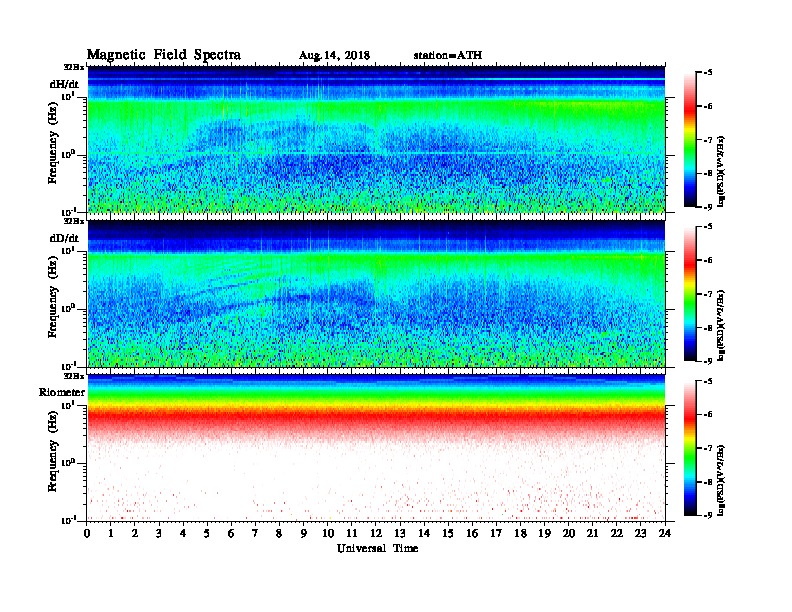Click the "32Hz" tick label above dD/dt
Viewport: 792px width, 612px height.
[x=74, y=221]
